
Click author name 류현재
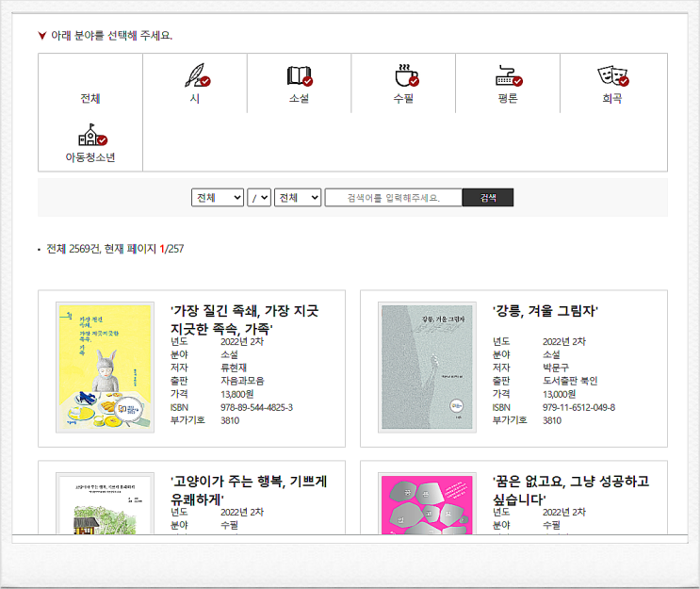coord(234,368)
